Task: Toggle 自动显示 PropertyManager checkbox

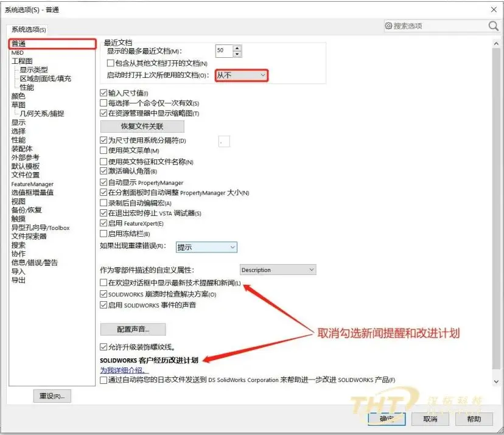Action: pyautogui.click(x=103, y=183)
